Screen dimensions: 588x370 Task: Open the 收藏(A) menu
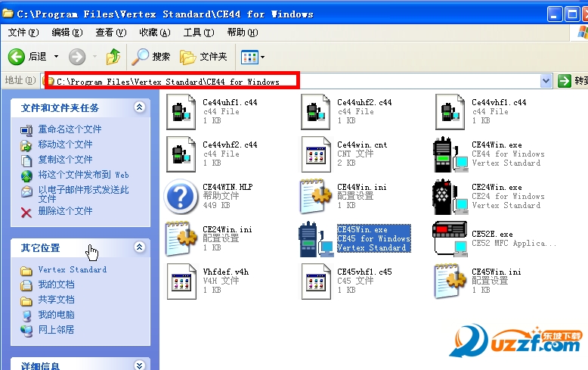[154, 33]
